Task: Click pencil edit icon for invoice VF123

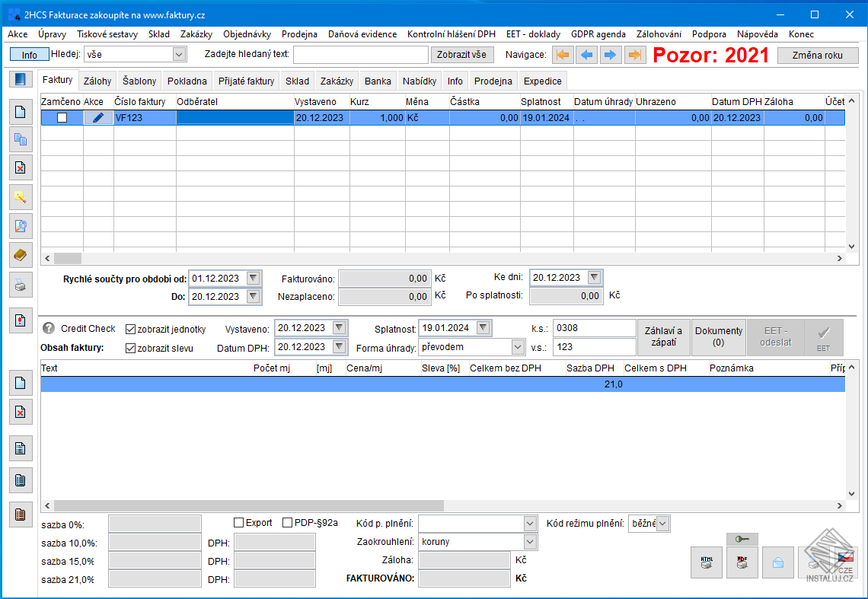Action: (x=97, y=117)
